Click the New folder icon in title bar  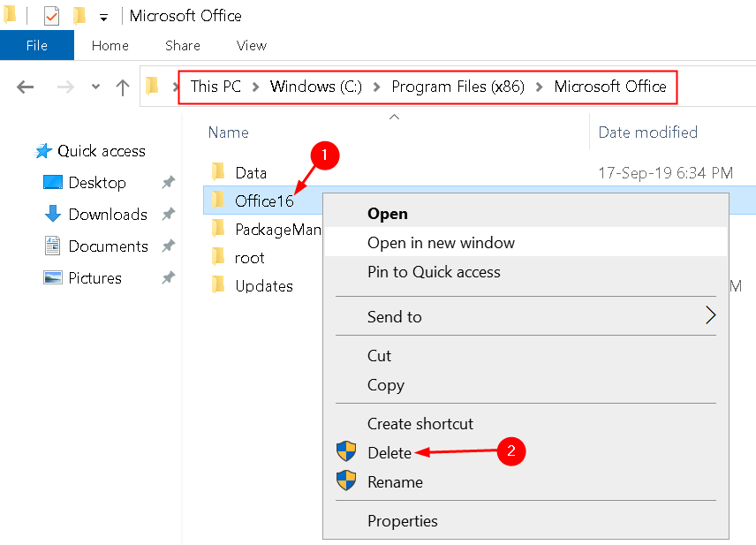point(79,16)
